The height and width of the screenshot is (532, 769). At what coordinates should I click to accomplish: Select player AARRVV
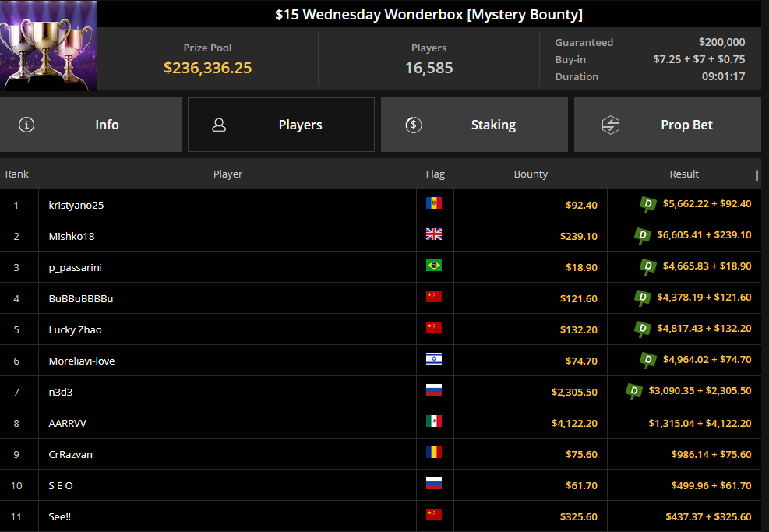click(68, 423)
